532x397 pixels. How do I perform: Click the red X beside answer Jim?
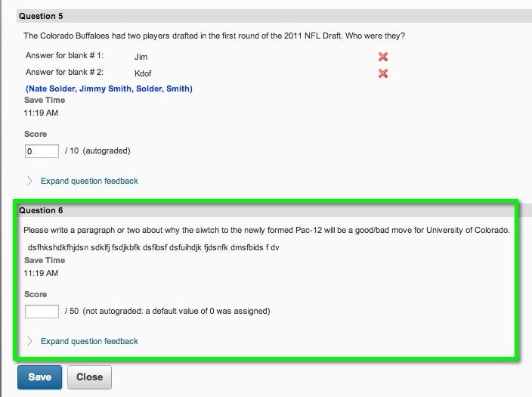(x=383, y=57)
